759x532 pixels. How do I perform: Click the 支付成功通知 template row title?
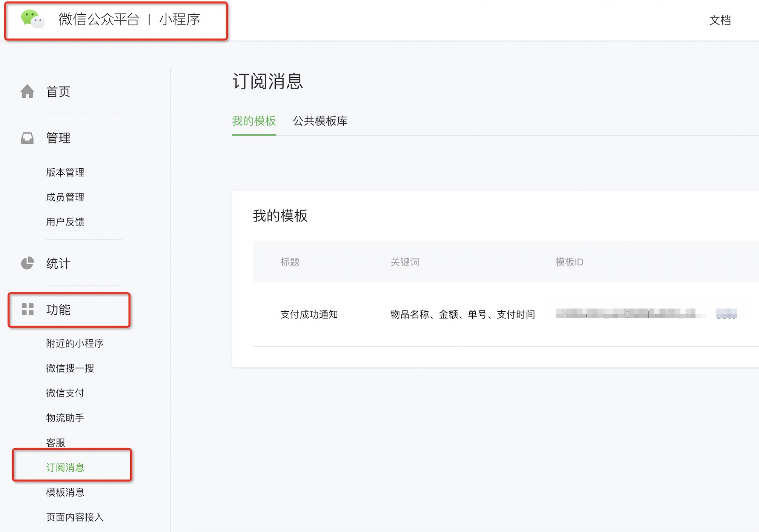click(x=309, y=314)
